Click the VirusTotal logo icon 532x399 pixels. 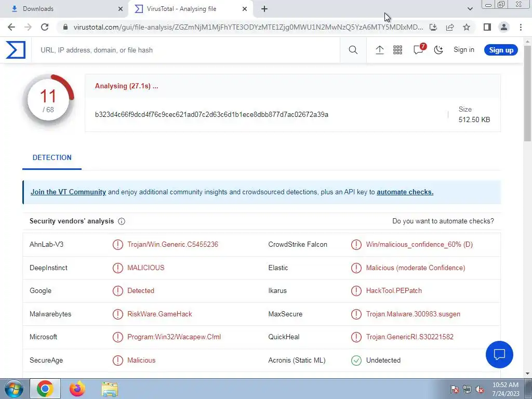point(16,50)
